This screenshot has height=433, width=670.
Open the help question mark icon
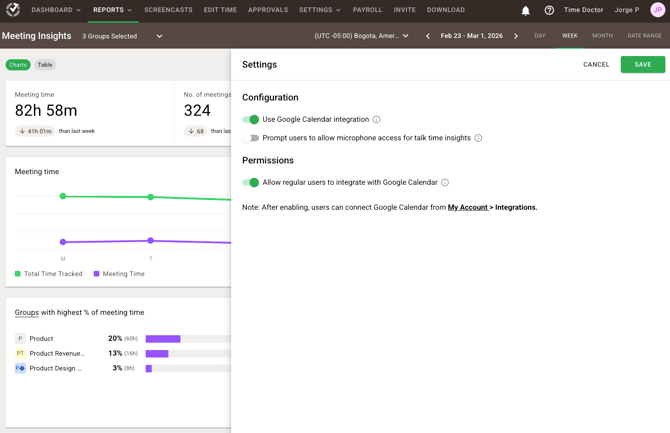[x=549, y=10]
